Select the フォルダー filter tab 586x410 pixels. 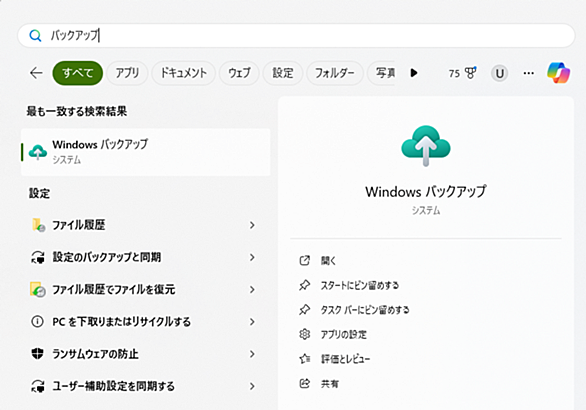click(x=334, y=73)
